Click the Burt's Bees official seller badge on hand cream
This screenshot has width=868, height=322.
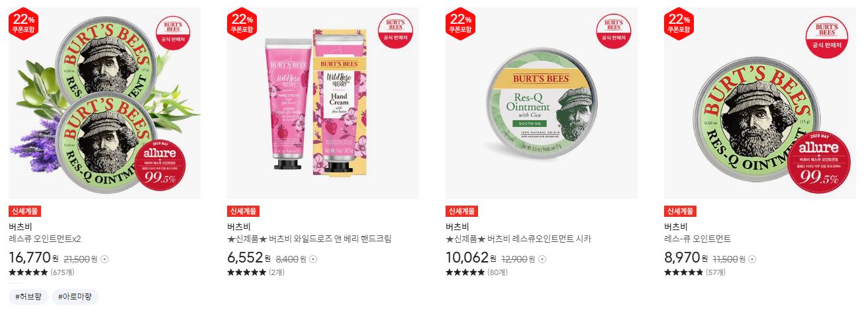pos(395,30)
